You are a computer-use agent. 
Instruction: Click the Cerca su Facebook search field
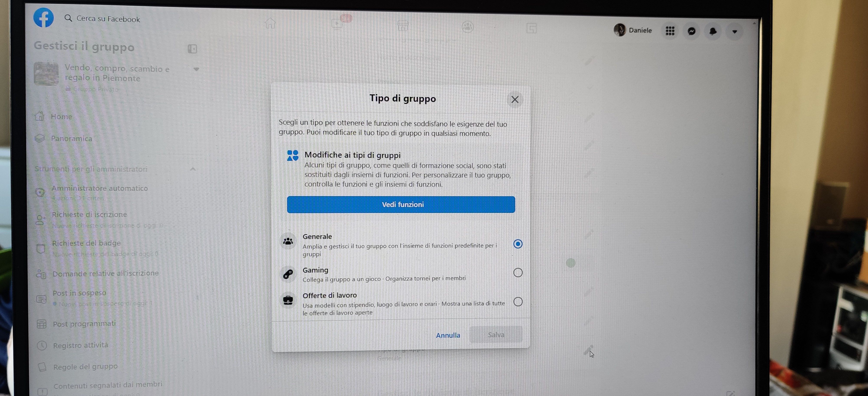(x=102, y=18)
